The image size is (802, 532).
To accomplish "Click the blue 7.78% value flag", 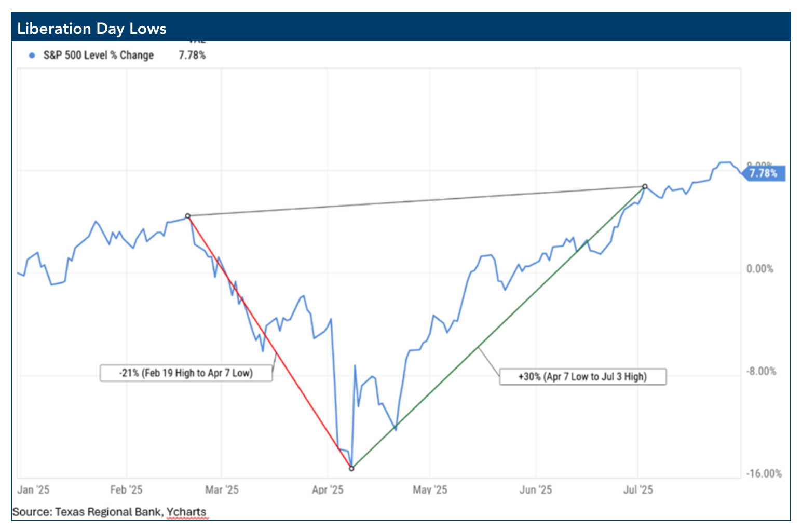I will pos(763,173).
